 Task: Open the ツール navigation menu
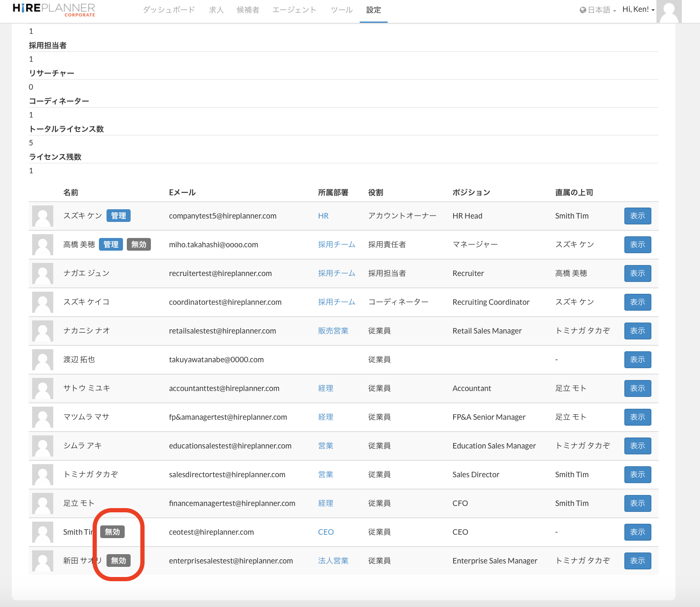point(342,10)
